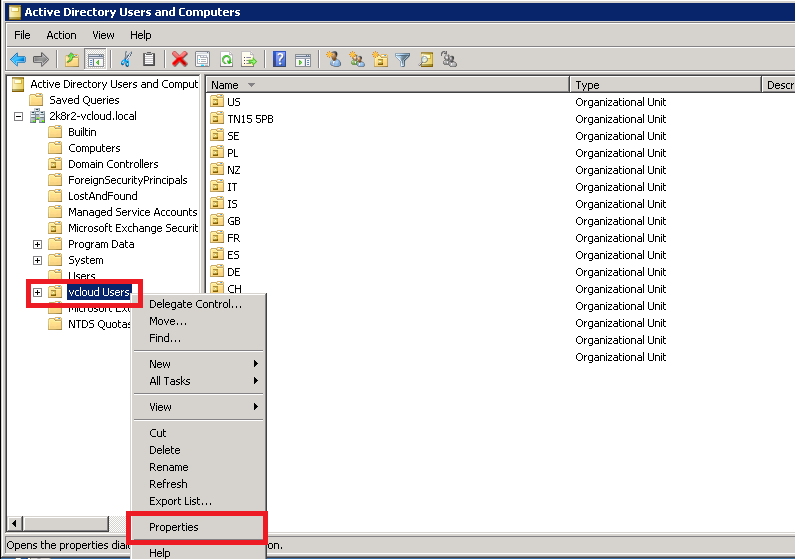Create a new group via toolbar icon

point(357,60)
